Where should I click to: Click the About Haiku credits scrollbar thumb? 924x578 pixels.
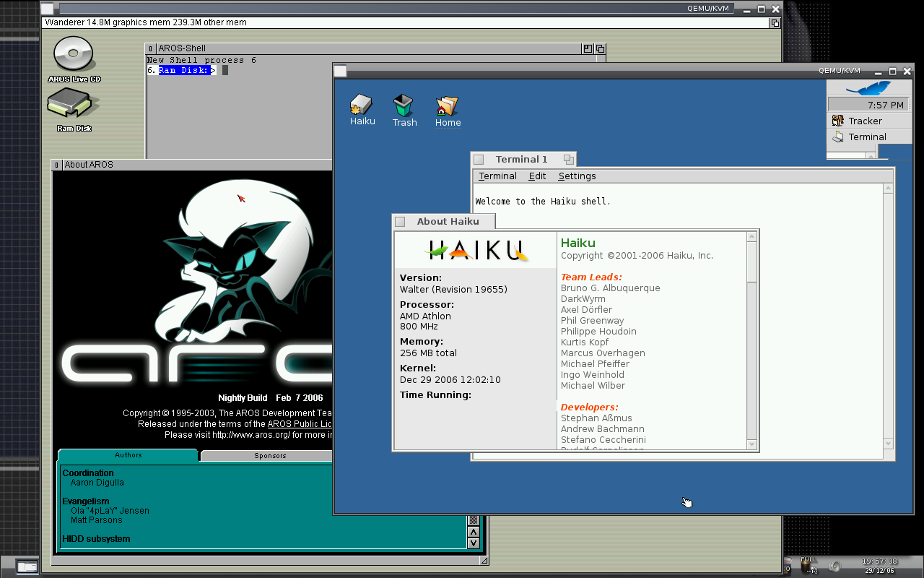751,262
